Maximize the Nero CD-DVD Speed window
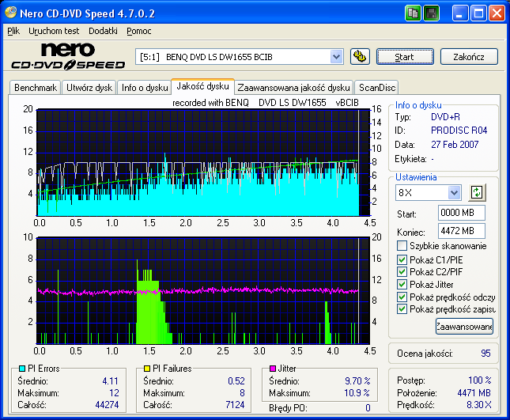This screenshot has width=510, height=420. [x=478, y=13]
